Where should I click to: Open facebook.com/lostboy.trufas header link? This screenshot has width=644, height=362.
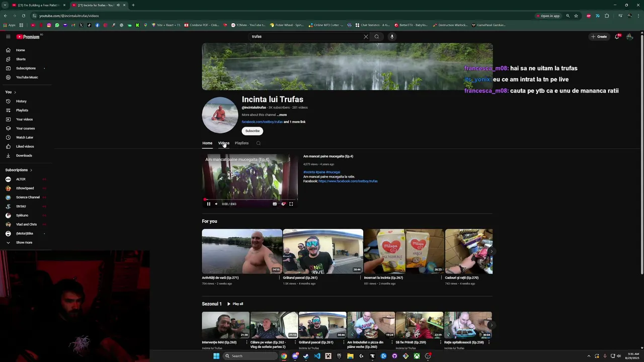[262, 122]
